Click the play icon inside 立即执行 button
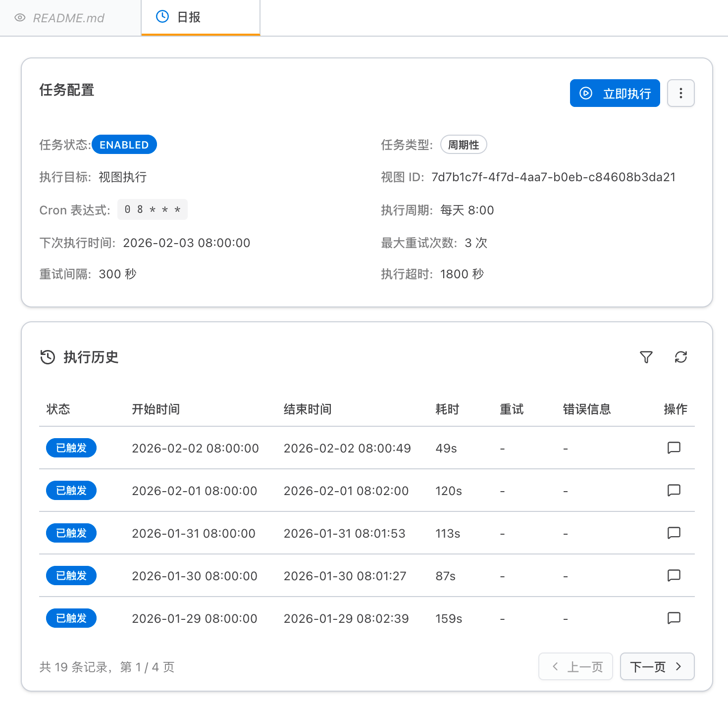This screenshot has width=728, height=703. [x=586, y=93]
